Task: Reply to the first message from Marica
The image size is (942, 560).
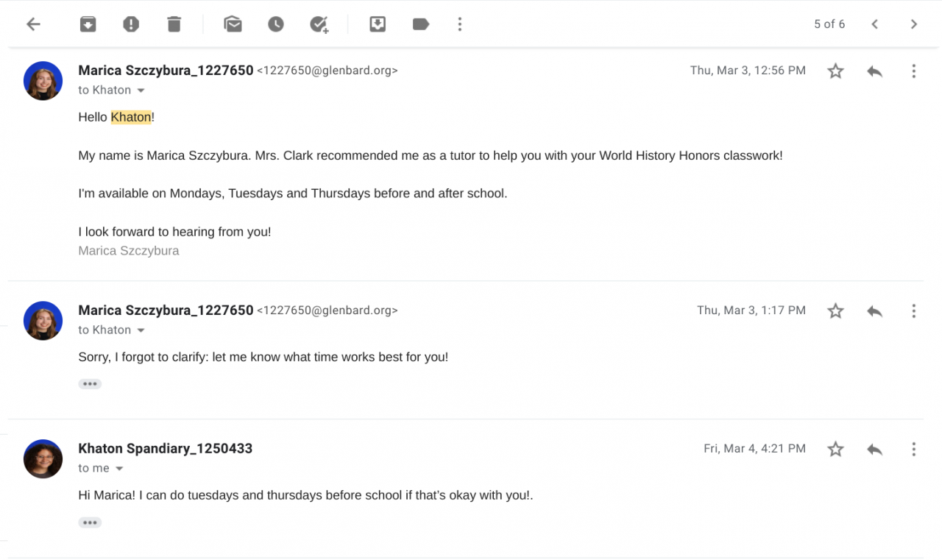Action: (x=874, y=71)
